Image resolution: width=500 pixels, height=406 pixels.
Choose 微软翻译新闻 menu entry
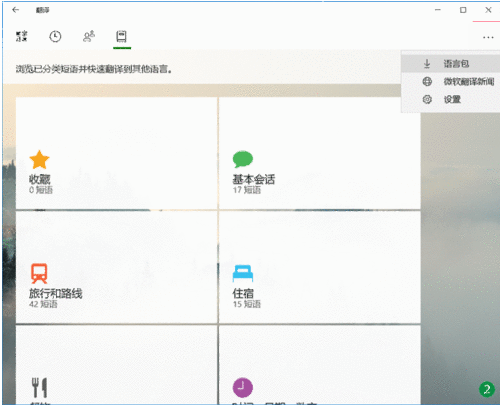coord(450,82)
